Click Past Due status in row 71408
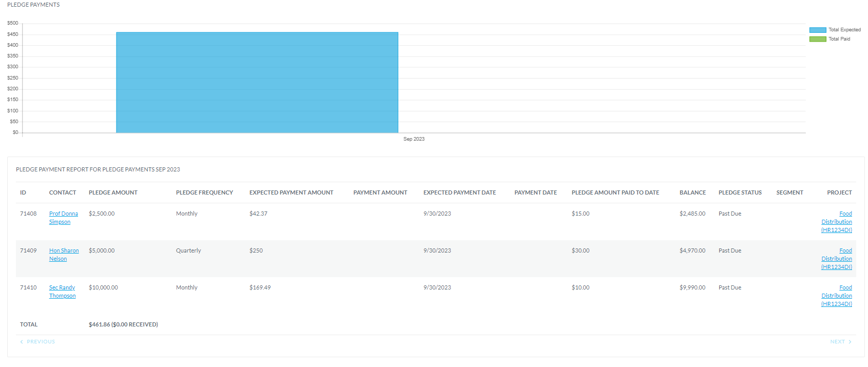 [730, 214]
